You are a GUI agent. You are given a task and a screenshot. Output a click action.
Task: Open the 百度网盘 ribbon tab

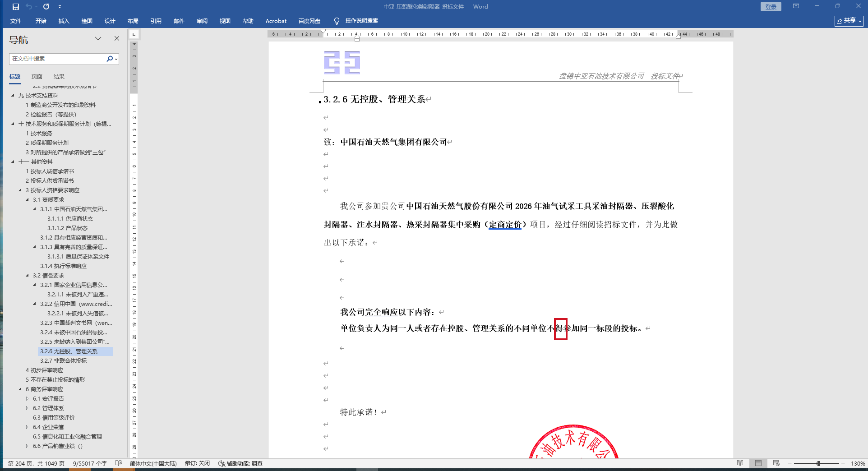coord(309,21)
